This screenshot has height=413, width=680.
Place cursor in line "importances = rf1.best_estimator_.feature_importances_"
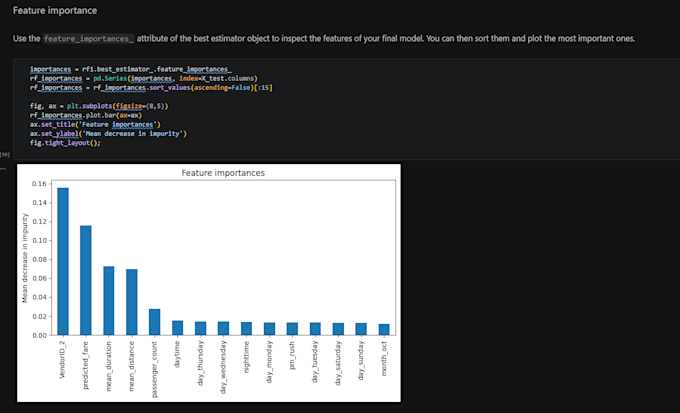coord(131,69)
